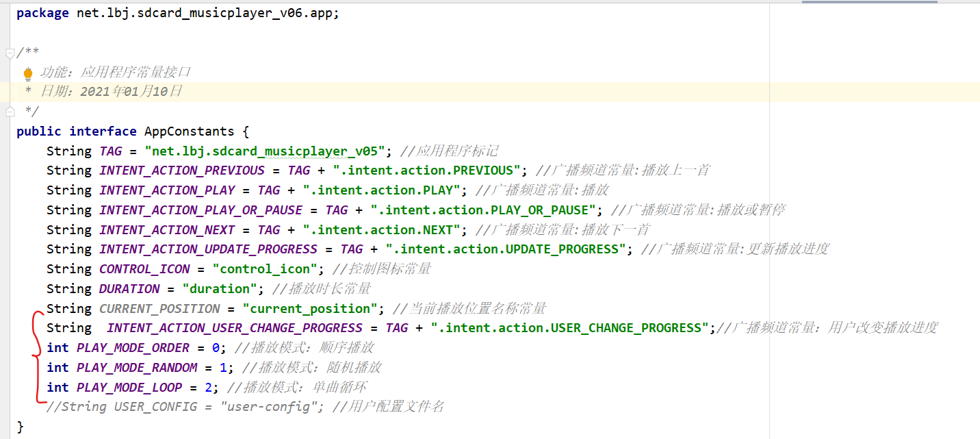Collapse the Javadoc comment at the /** line
This screenshot has width=980, height=439.
[10, 53]
